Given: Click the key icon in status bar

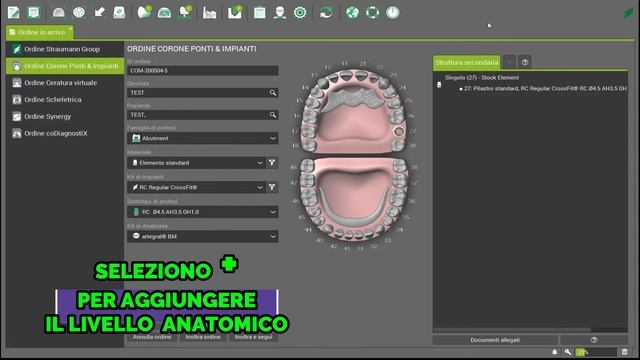Looking at the screenshot, I should click(568, 352).
